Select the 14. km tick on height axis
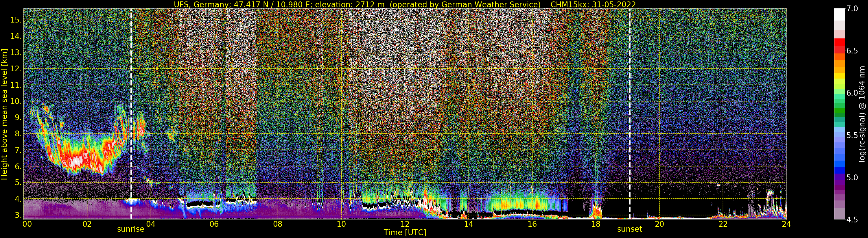Image resolution: width=868 pixels, height=238 pixels. [16, 36]
